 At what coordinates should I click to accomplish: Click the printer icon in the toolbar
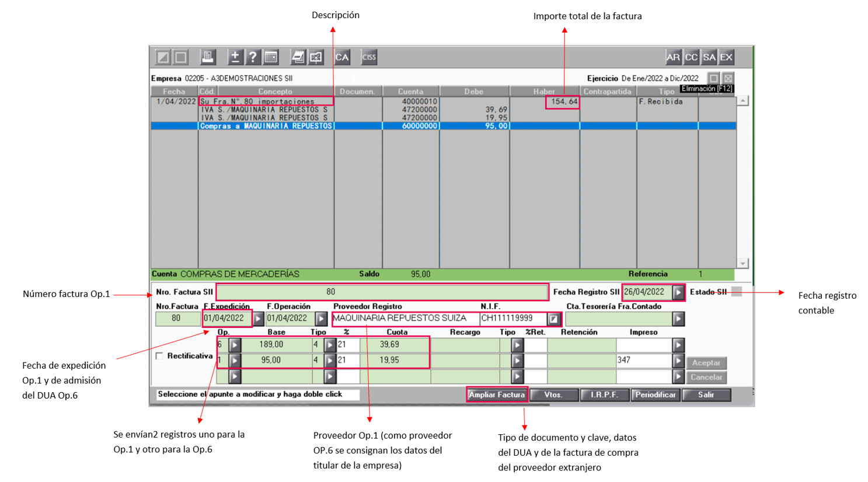tap(208, 57)
